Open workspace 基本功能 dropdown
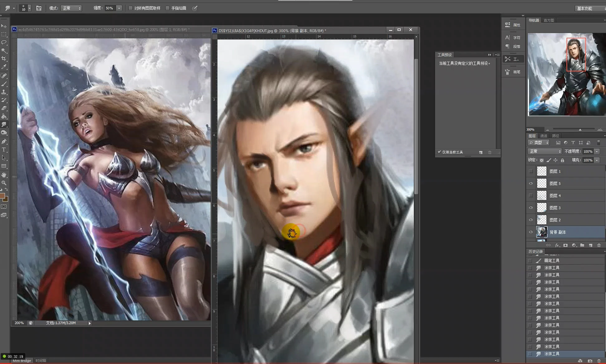 (x=590, y=8)
